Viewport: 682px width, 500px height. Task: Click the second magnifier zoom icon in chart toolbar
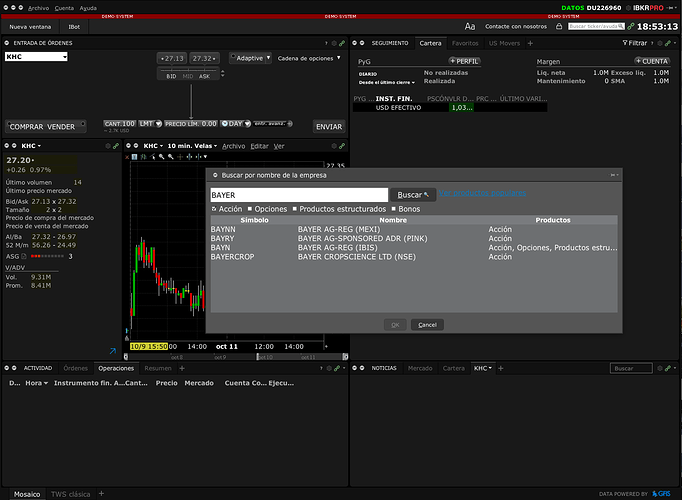coord(170,157)
